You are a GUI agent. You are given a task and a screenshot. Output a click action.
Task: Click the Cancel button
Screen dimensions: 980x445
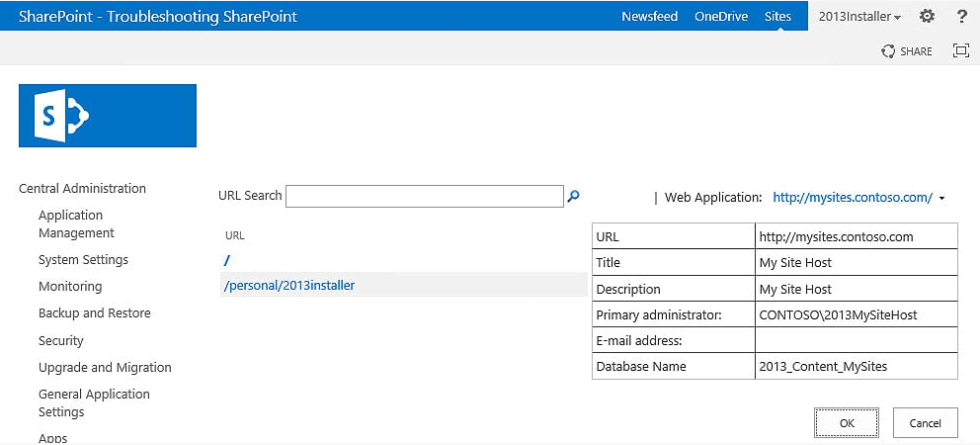pos(925,423)
